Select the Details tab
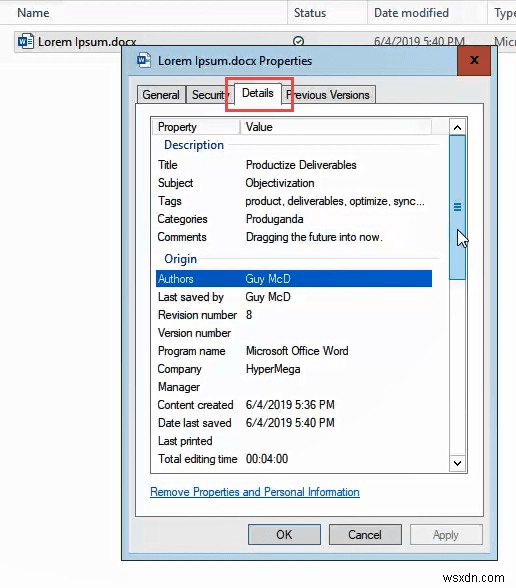 (258, 93)
